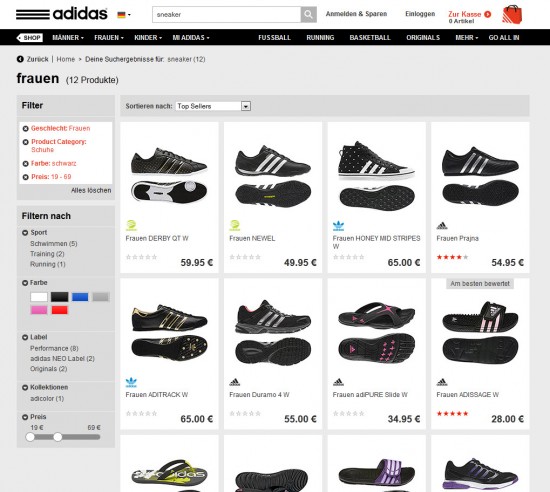The width and height of the screenshot is (550, 492).
Task: Click Originals trefoil icon on ADITRACK W
Action: tap(131, 382)
